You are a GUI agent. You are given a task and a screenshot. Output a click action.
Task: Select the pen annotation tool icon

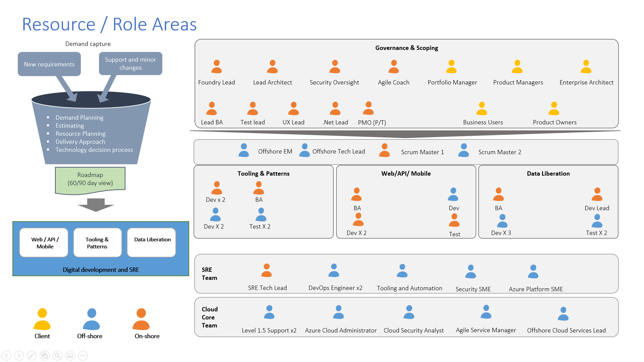[32, 356]
